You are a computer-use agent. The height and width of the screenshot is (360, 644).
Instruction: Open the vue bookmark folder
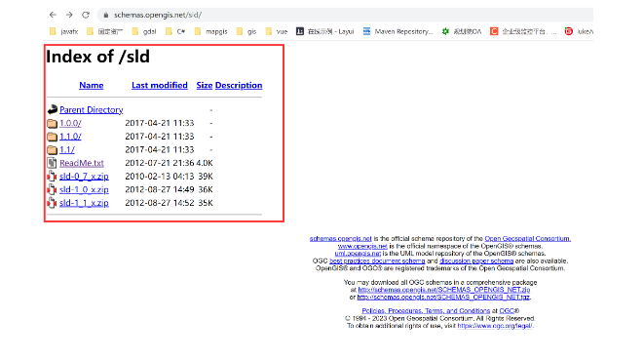[277, 31]
